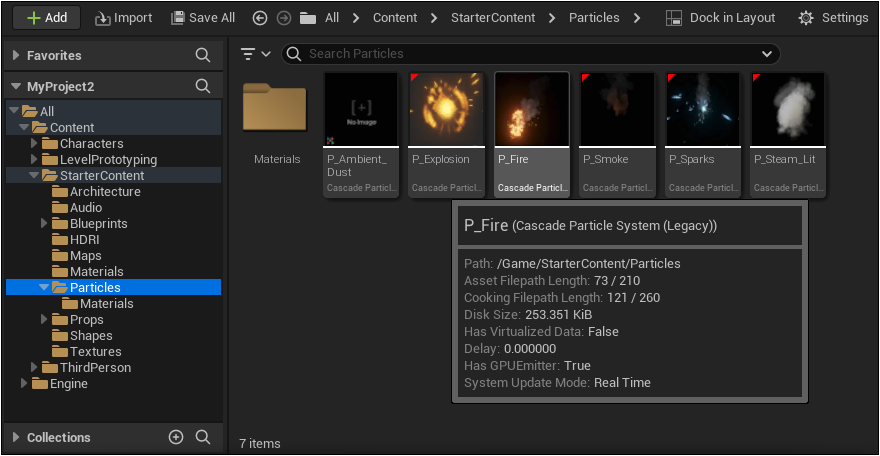Open chevron after All breadcrumb
This screenshot has width=880, height=456.
click(356, 18)
